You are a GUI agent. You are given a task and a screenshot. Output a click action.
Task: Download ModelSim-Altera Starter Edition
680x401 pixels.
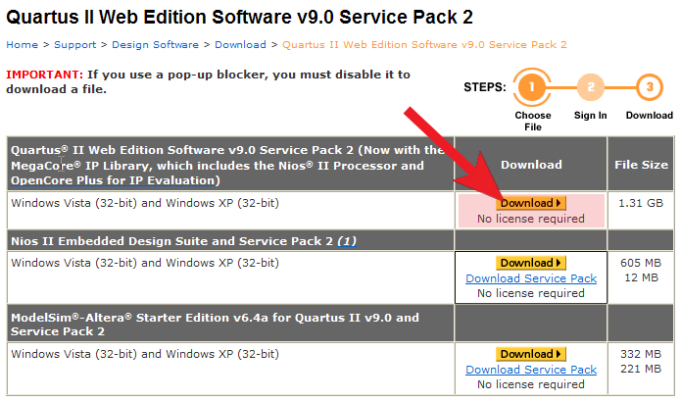tap(531, 354)
